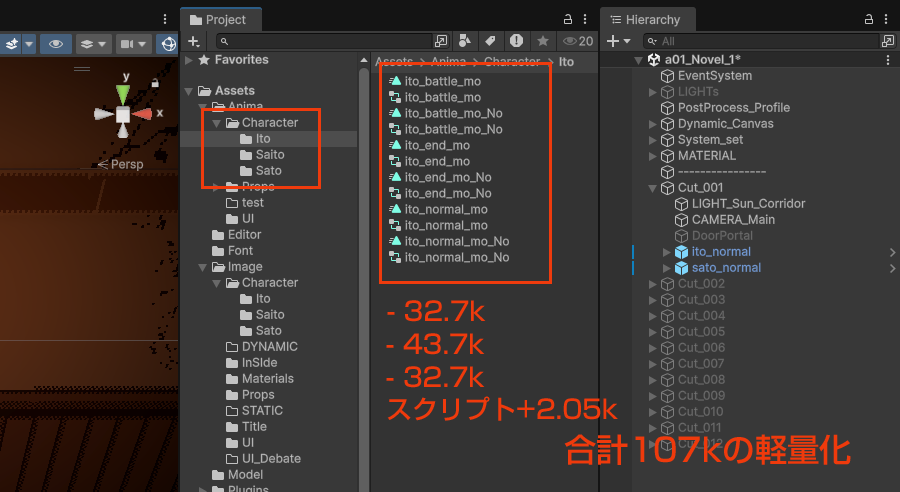The width and height of the screenshot is (900, 492).
Task: Click the scene gizmos sphere icon
Action: 169,44
